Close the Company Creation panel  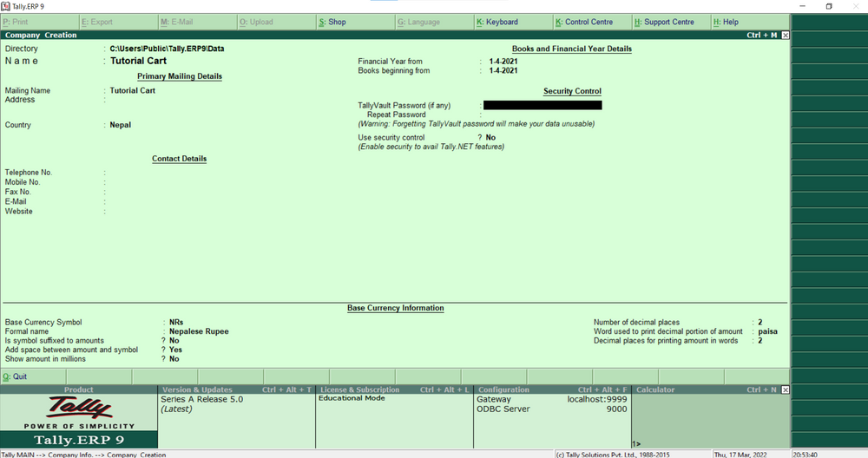[785, 35]
